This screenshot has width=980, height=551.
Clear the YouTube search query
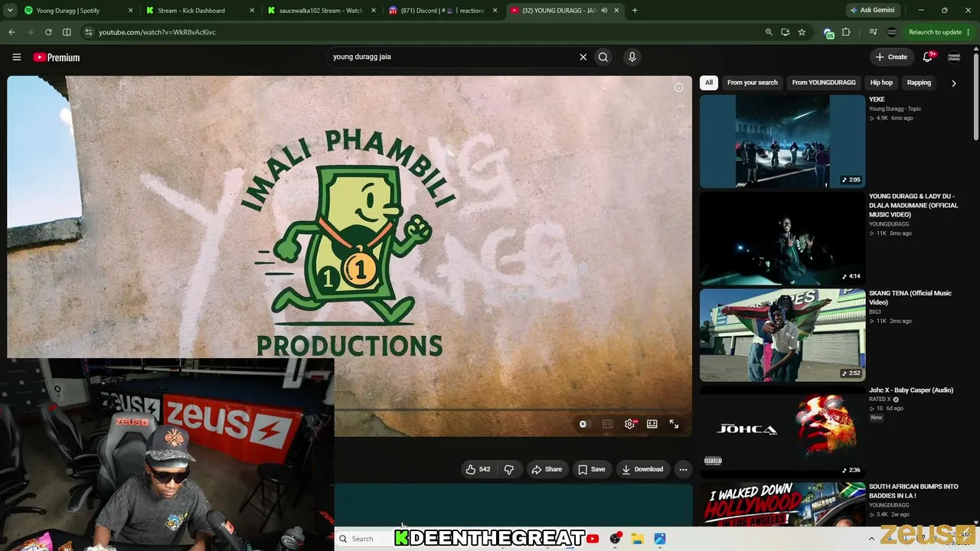583,57
